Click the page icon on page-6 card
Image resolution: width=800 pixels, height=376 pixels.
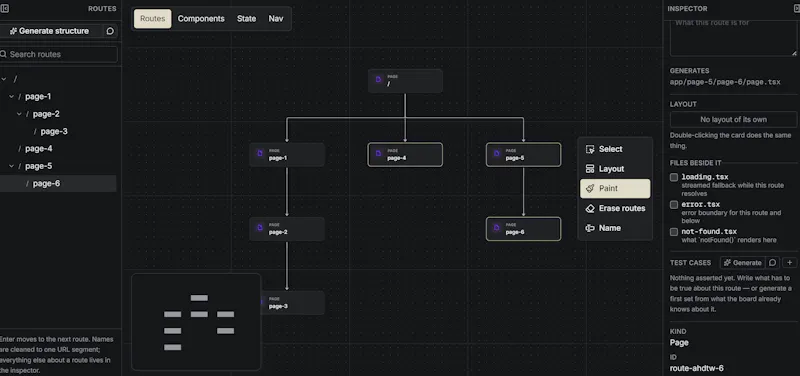click(x=496, y=228)
